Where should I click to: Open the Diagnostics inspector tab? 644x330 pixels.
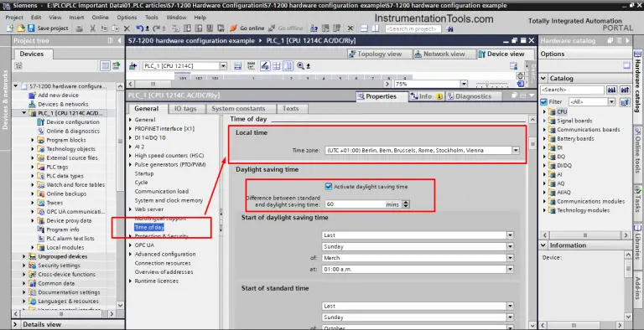coord(474,96)
